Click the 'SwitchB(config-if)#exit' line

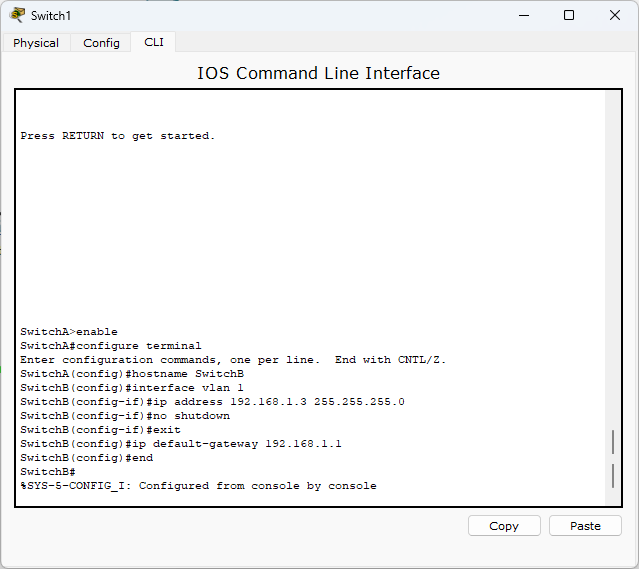tap(100, 430)
